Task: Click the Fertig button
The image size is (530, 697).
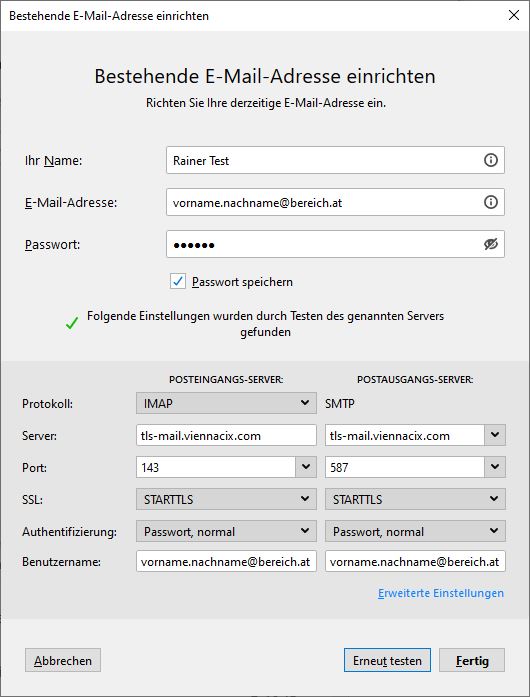Action: (472, 661)
